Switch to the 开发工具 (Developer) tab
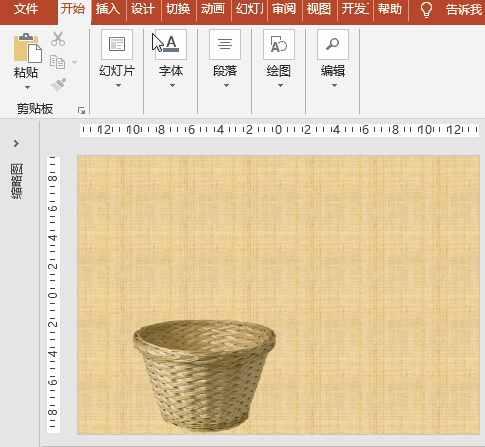 355,9
